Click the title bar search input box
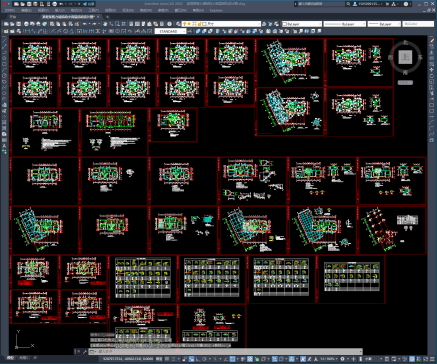437x364 pixels. [321, 4]
